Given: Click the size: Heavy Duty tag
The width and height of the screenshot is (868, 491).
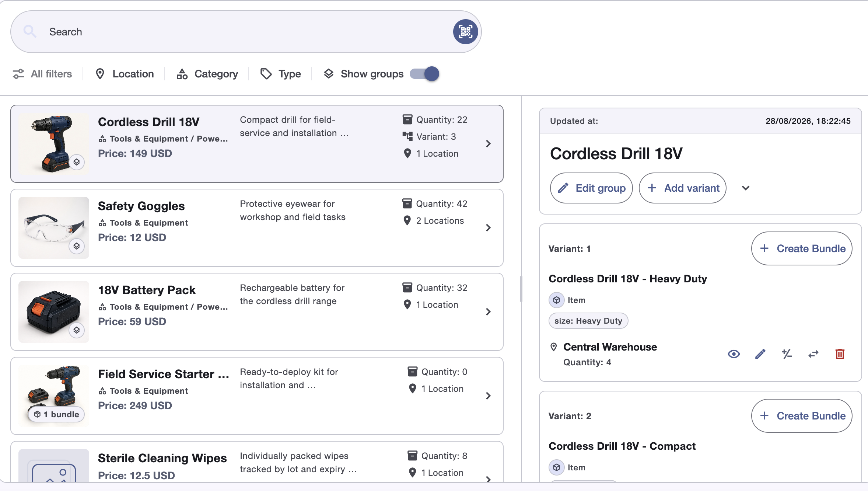Looking at the screenshot, I should tap(588, 321).
